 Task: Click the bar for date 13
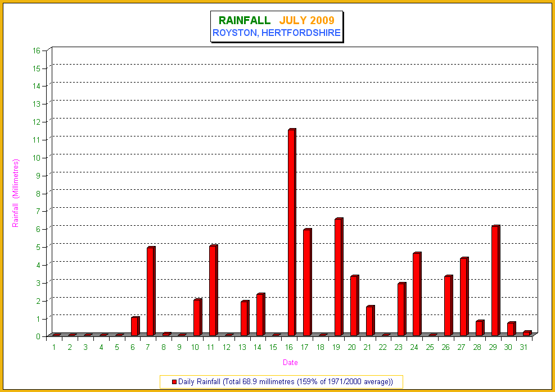[245, 318]
